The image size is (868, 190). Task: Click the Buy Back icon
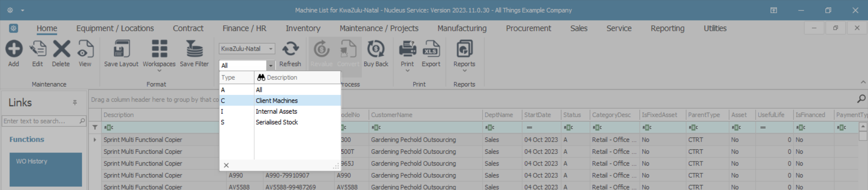pyautogui.click(x=375, y=49)
